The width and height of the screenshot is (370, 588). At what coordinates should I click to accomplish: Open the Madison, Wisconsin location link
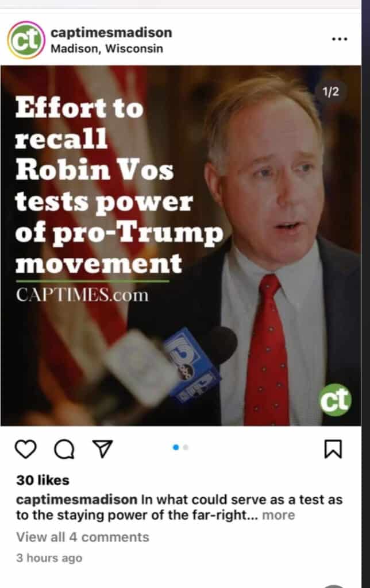(x=107, y=49)
